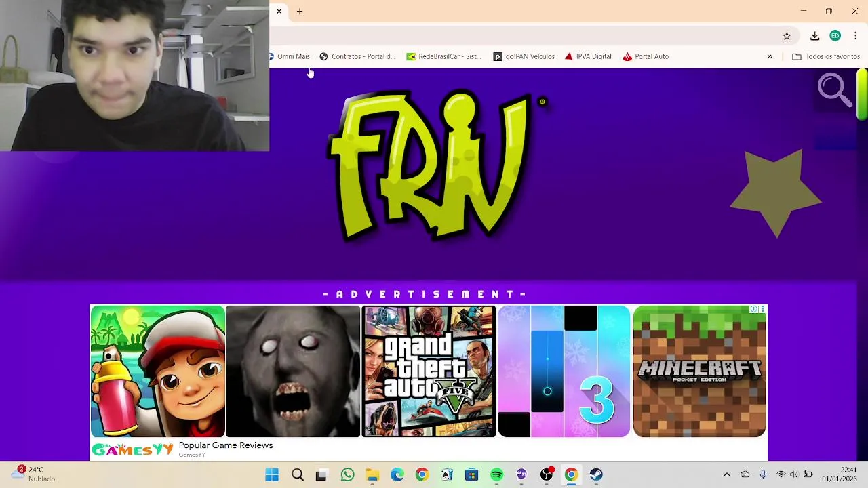Open the Todos os favoritos folder
This screenshot has height=488, width=868.
pos(826,56)
